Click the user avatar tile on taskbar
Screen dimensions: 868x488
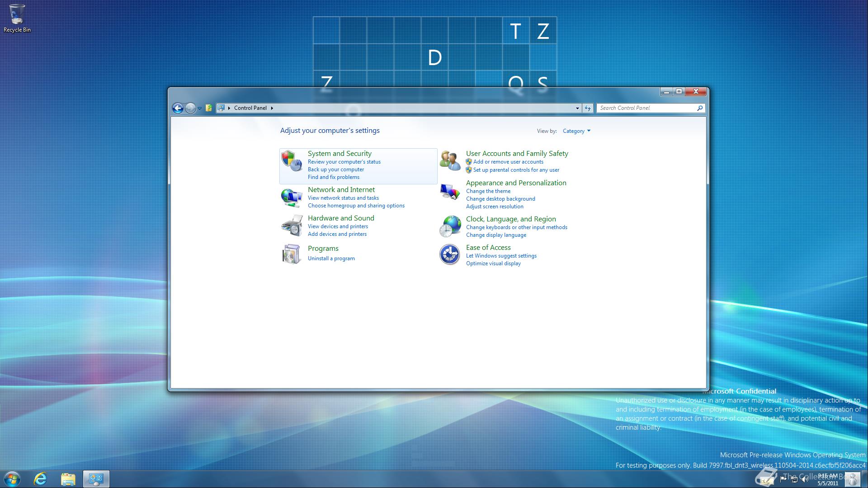(852, 479)
